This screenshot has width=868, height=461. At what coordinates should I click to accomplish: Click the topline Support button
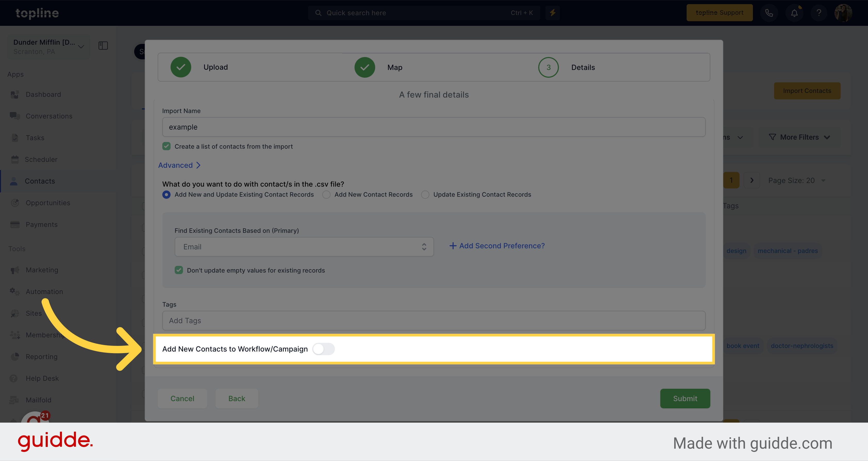tap(719, 12)
